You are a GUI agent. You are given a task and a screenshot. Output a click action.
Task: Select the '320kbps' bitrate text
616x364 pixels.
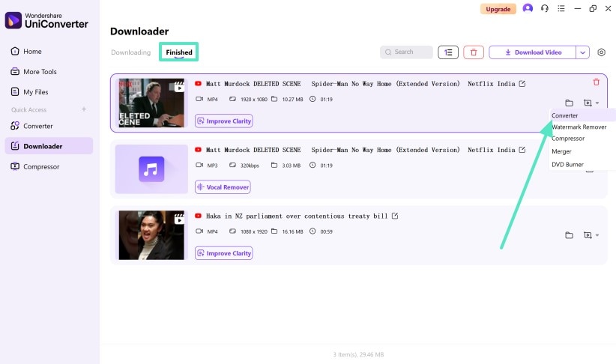click(250, 166)
